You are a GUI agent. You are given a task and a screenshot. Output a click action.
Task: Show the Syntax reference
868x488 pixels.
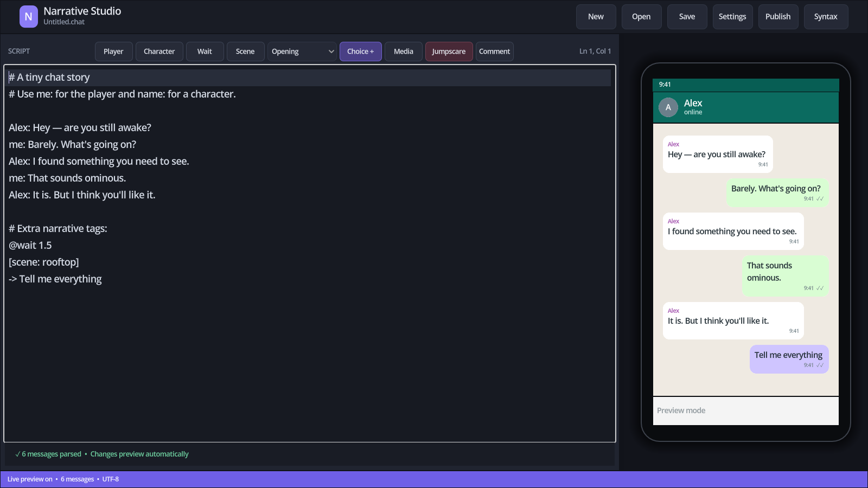click(826, 17)
